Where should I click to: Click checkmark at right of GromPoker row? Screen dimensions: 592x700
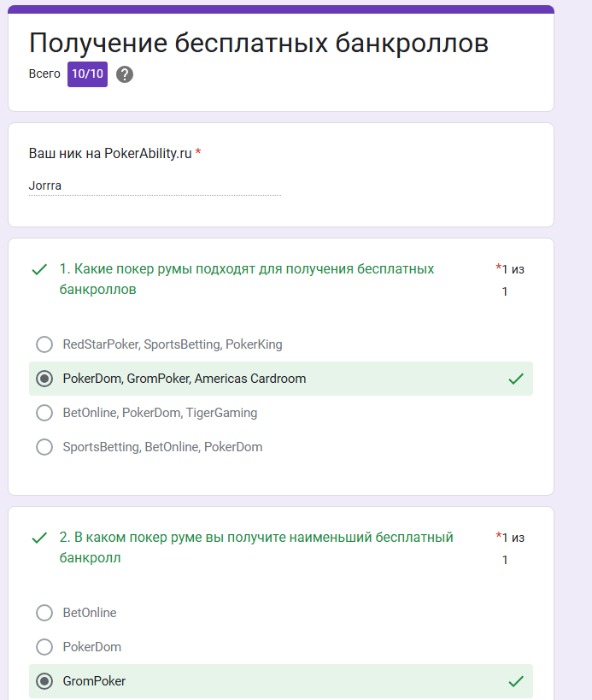[x=516, y=681]
